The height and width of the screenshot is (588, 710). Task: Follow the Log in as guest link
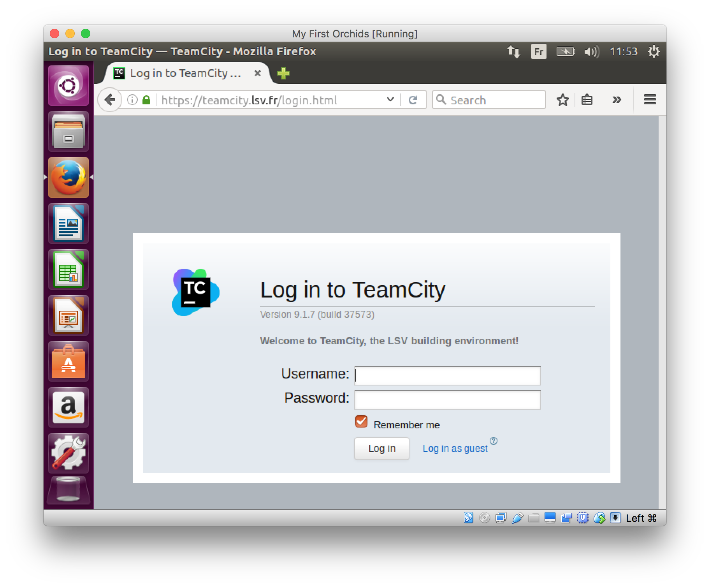click(455, 449)
